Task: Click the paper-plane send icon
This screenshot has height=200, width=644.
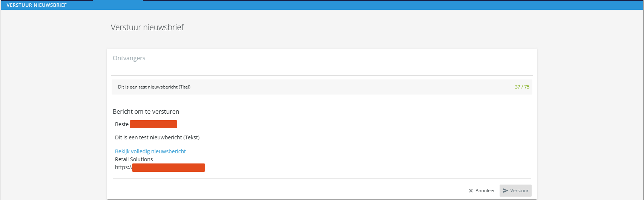Action: click(505, 191)
